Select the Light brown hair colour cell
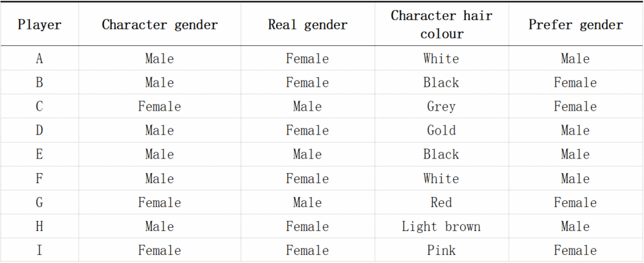Image resolution: width=644 pixels, height=263 pixels. (x=441, y=227)
